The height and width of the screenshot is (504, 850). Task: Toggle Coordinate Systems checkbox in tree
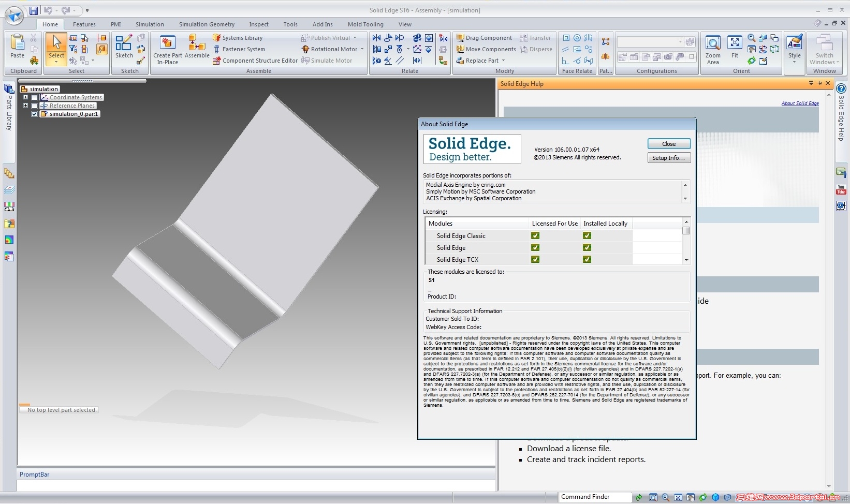click(35, 97)
